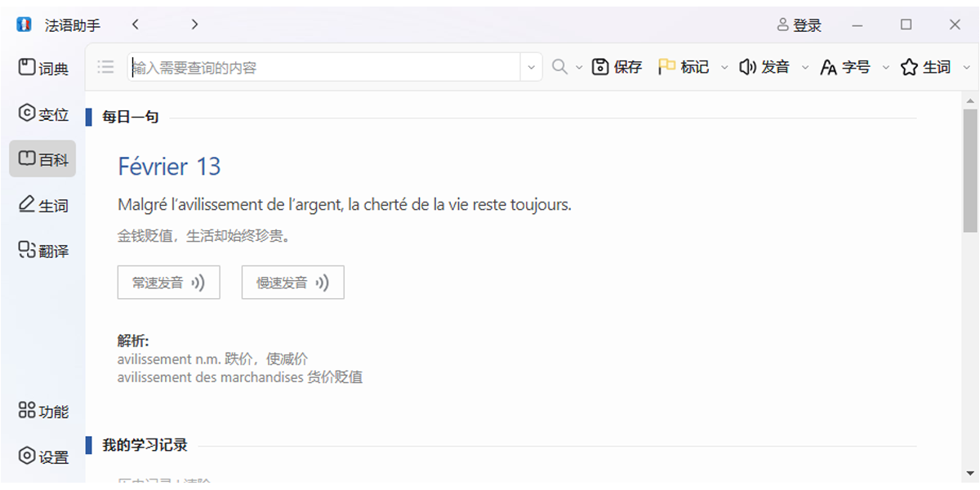Open dropdown arrow next to 发音
This screenshot has height=490, width=980.
click(804, 68)
